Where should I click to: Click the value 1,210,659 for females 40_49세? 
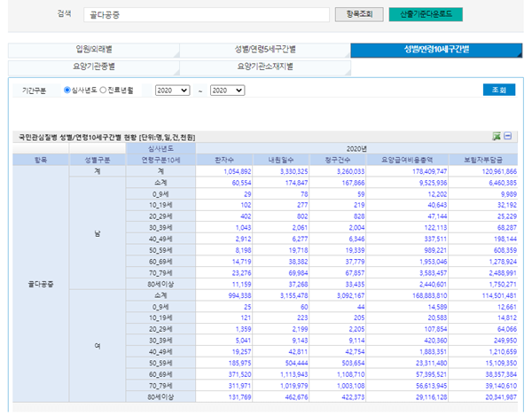(503, 352)
